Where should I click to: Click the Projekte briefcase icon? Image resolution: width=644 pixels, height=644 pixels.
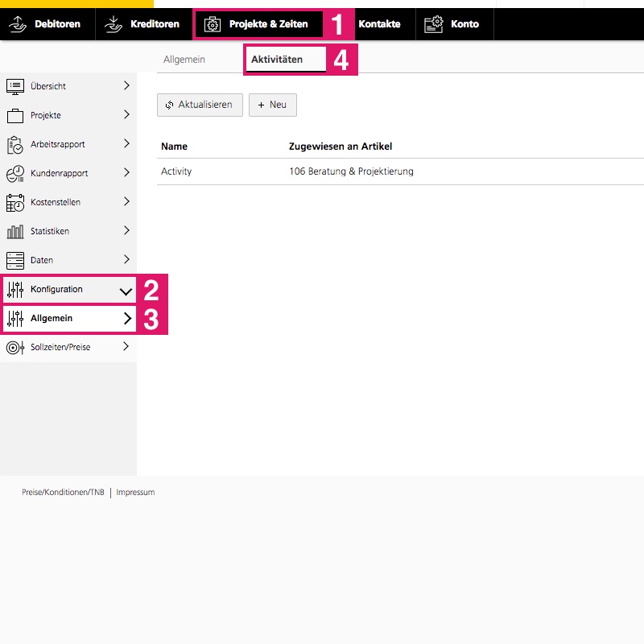(x=14, y=116)
